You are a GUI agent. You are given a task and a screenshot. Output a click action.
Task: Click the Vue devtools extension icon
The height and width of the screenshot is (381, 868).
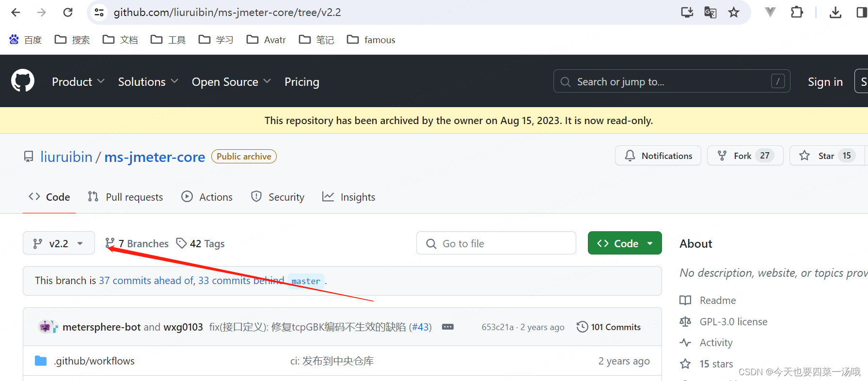(x=770, y=13)
